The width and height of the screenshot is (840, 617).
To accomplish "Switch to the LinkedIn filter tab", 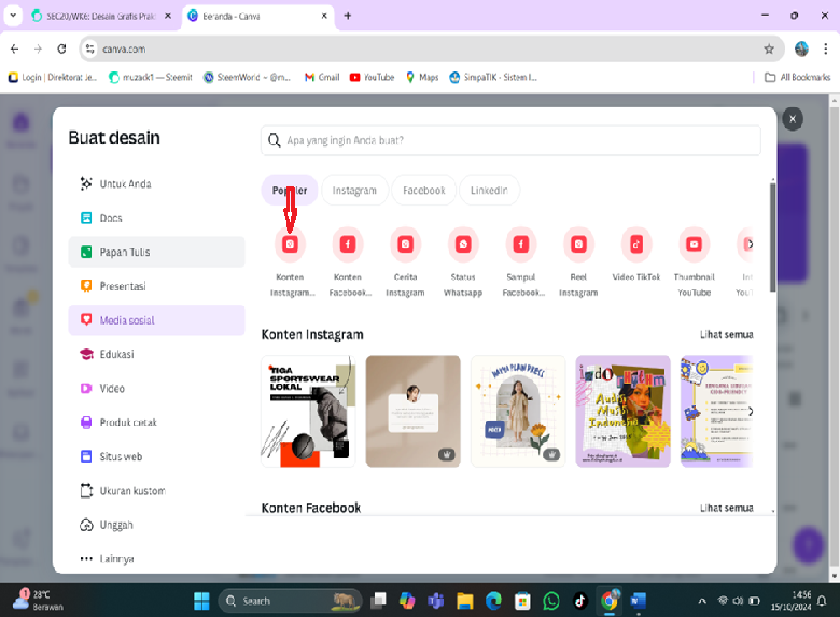I will pos(489,190).
